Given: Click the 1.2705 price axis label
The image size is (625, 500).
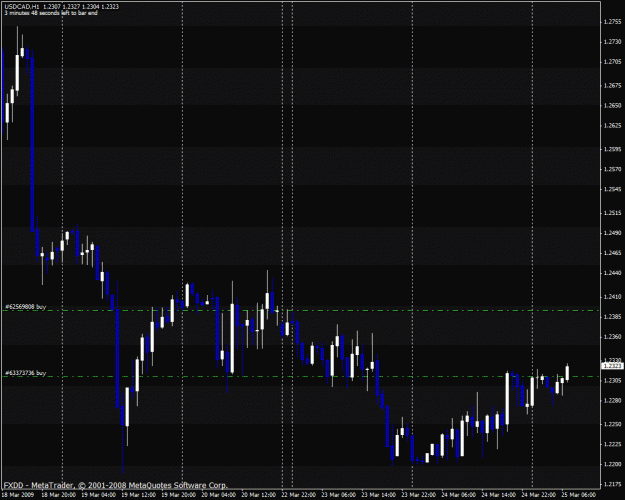Looking at the screenshot, I should tap(612, 61).
